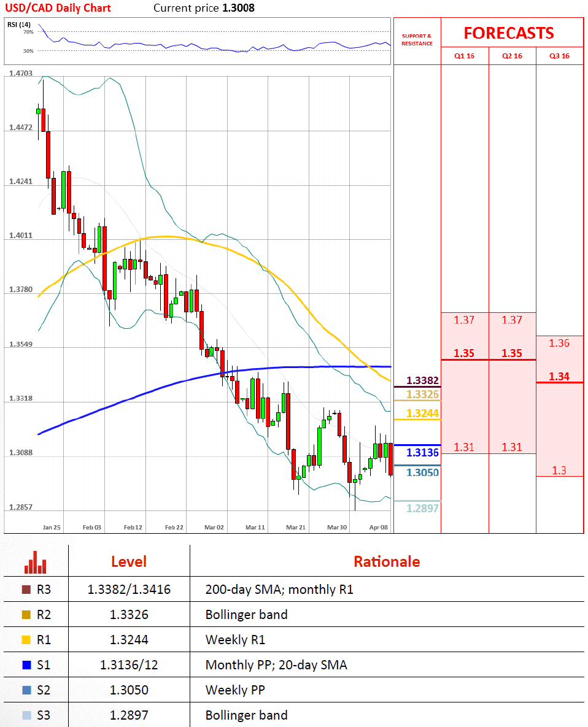Click the 'Feb 12' date axis label
This screenshot has width=588, height=727.
point(133,527)
